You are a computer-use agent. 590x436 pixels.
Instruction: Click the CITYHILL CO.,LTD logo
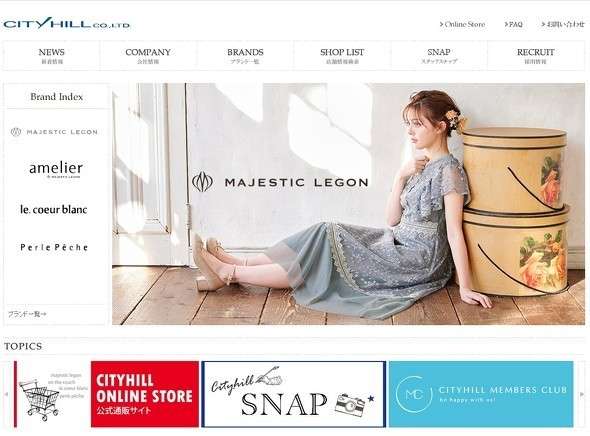pos(67,23)
